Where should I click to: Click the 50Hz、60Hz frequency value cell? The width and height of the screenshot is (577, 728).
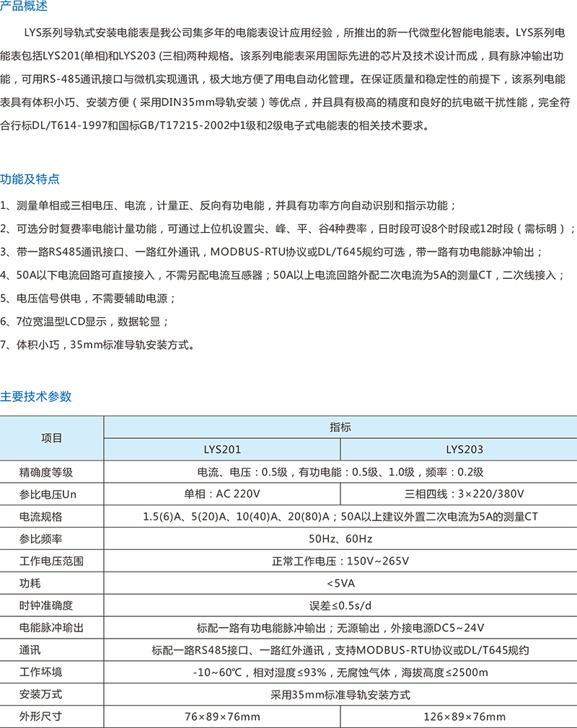pyautogui.click(x=340, y=538)
